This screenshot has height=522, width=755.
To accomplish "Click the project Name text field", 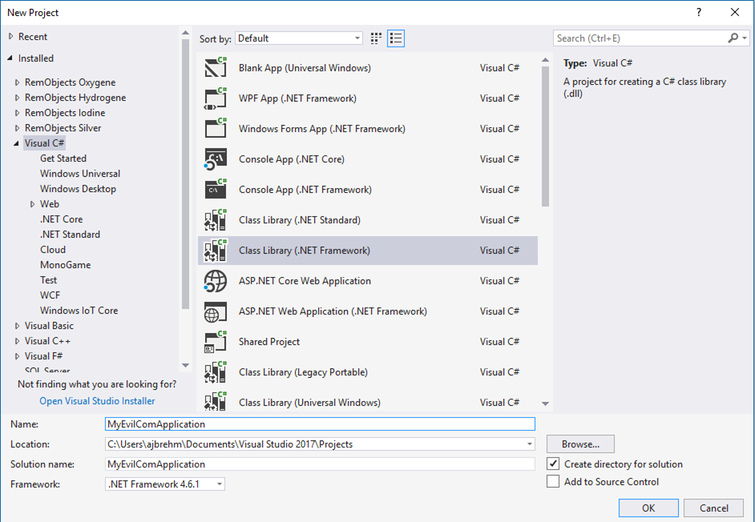I will coord(320,424).
